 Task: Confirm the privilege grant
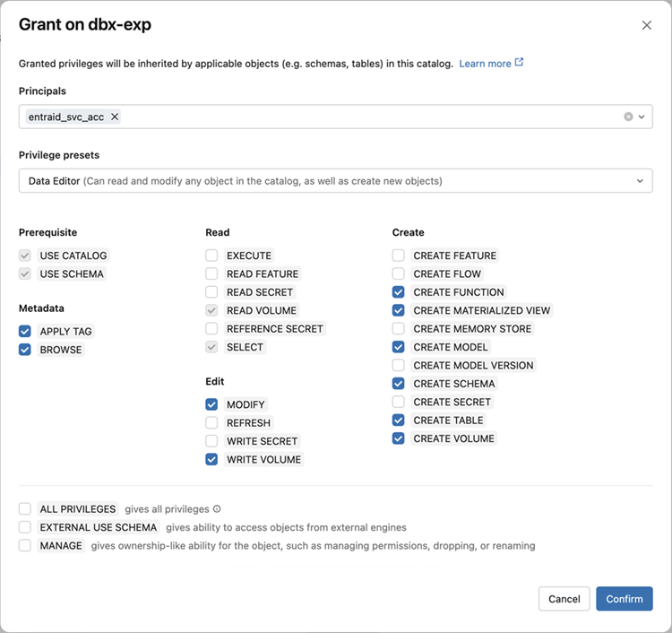[x=624, y=599]
